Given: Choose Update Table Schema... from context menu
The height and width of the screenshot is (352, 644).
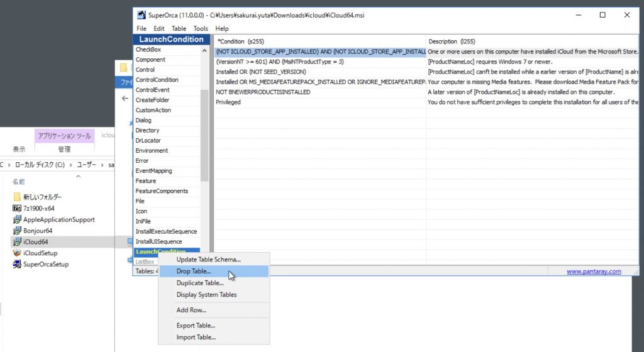Looking at the screenshot, I should (214, 259).
